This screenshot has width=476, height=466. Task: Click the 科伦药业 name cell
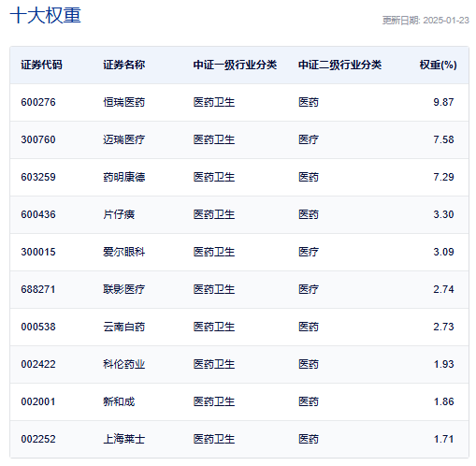tap(124, 364)
